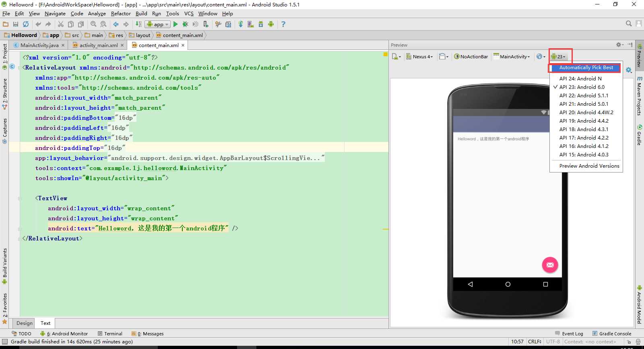Run app with green play button

[175, 24]
